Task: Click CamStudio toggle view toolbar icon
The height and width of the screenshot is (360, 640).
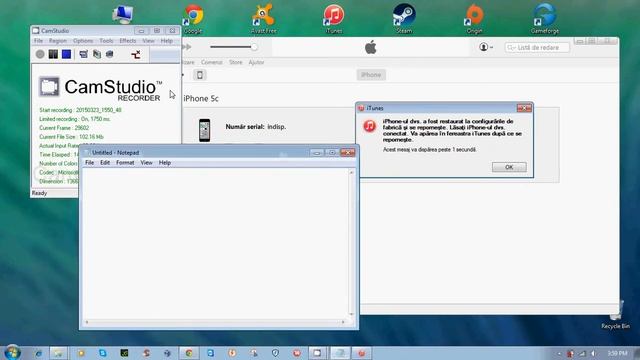Action: coord(83,54)
